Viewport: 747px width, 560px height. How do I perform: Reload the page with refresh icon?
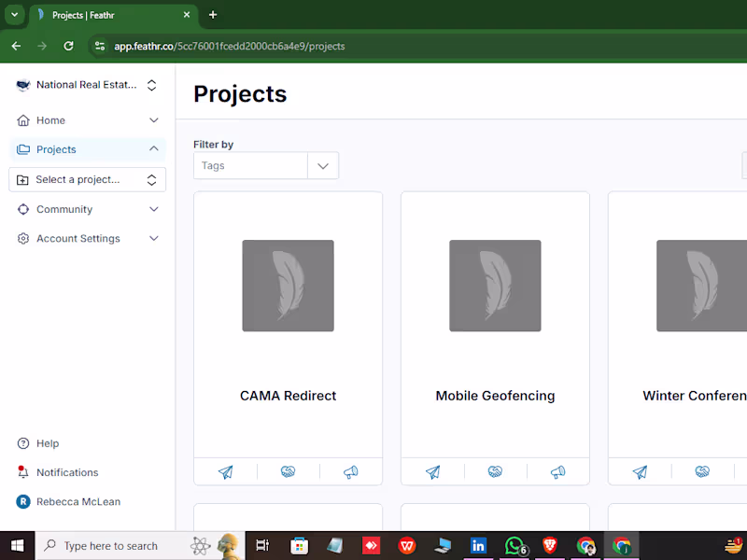pos(68,46)
